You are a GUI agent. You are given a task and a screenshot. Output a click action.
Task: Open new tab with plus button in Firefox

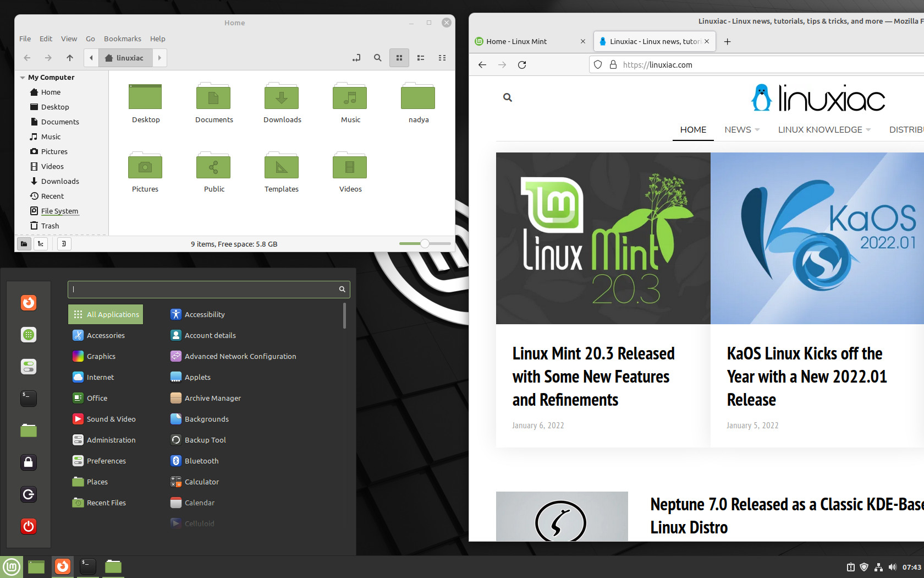[x=727, y=42]
